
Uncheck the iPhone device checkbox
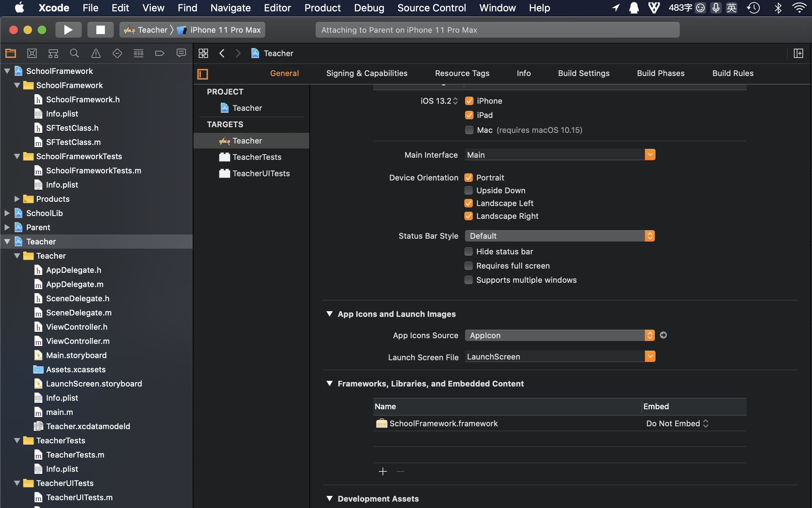pos(469,101)
